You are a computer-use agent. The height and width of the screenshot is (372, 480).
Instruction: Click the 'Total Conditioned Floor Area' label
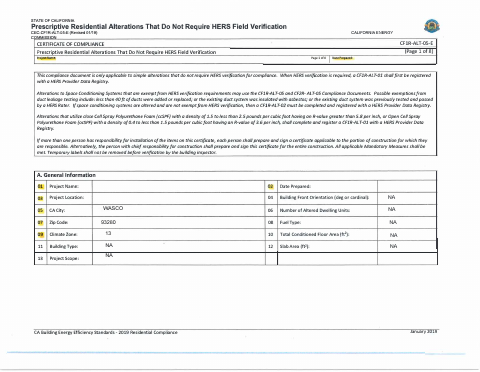[314, 234]
